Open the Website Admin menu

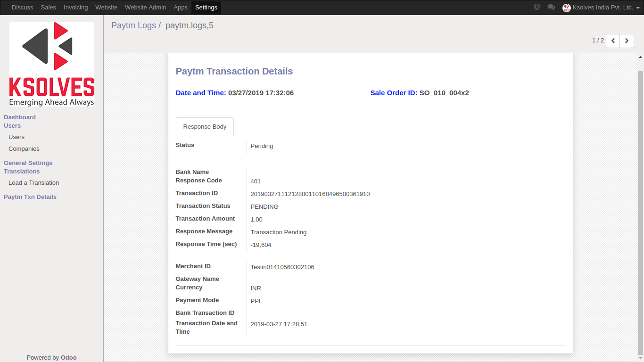[x=145, y=7]
